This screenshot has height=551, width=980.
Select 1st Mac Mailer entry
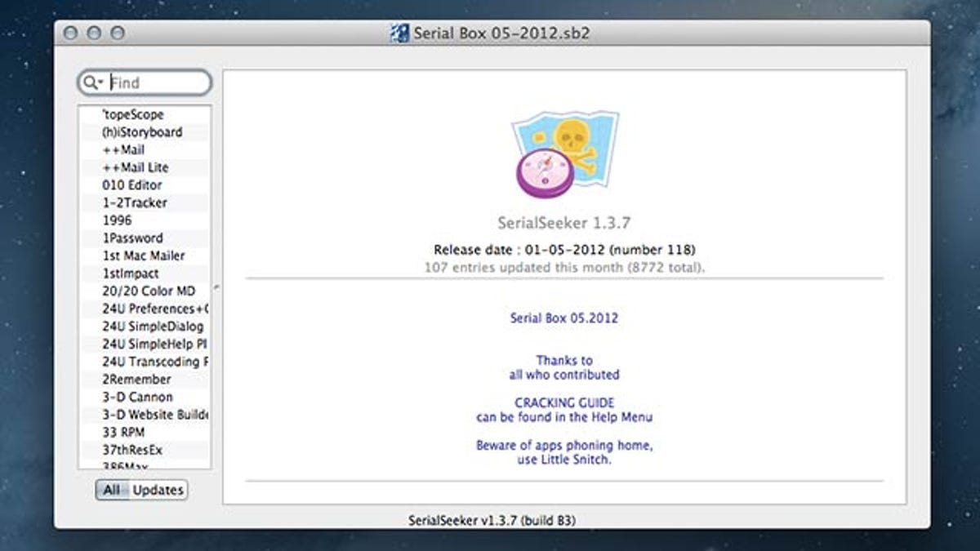click(144, 256)
